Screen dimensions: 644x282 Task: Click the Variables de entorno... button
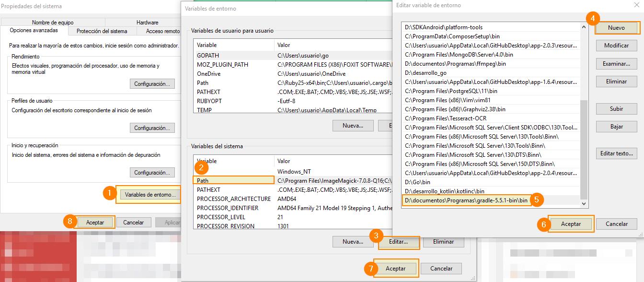click(150, 195)
